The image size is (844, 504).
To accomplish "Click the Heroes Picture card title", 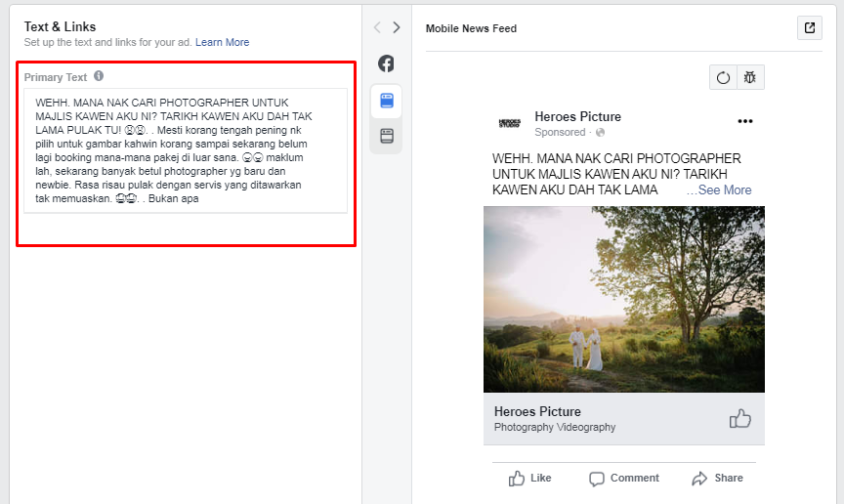I will point(537,411).
